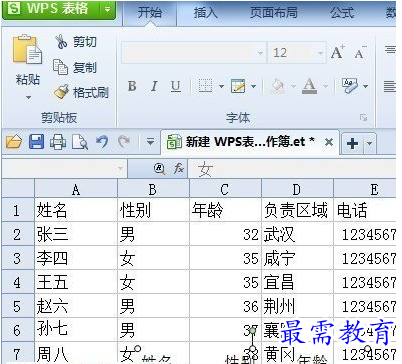Click the Paste clipboard icon
The width and height of the screenshot is (402, 364).
(27, 49)
